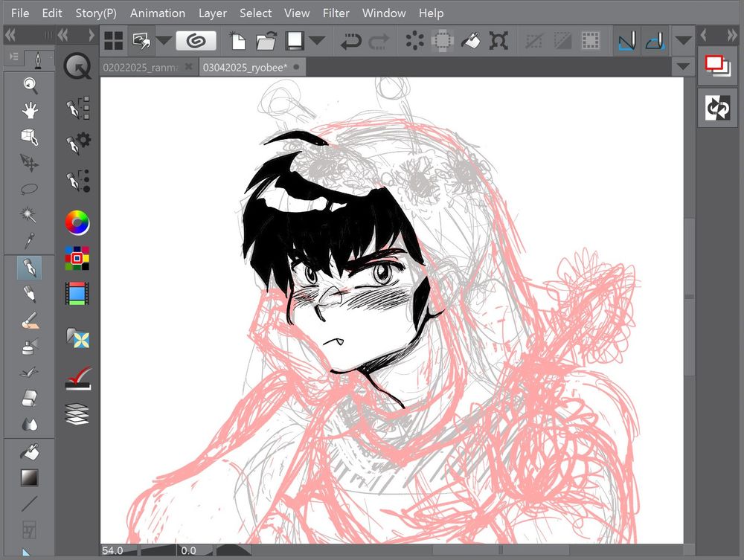This screenshot has height=560, width=744.
Task: Expand the command bar overflow dropdown
Action: tap(683, 41)
